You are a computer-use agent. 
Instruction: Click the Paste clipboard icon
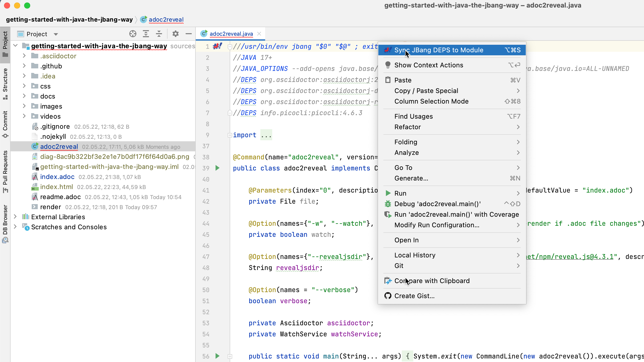(x=388, y=80)
